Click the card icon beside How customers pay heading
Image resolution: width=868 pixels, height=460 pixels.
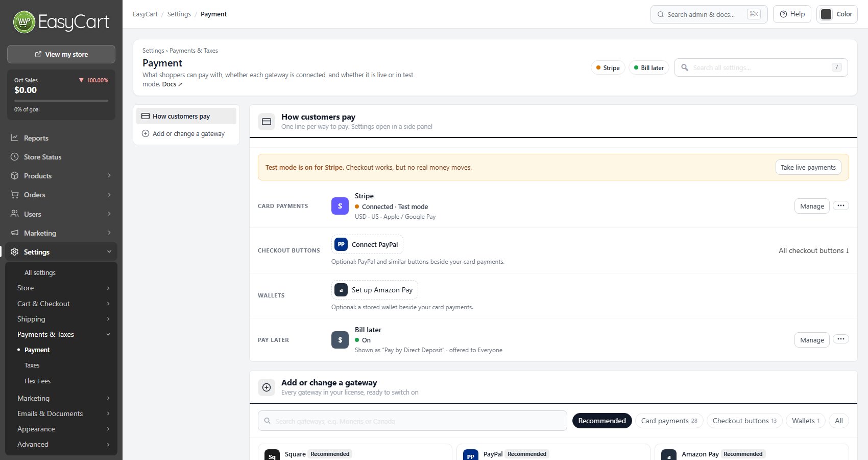(x=267, y=122)
